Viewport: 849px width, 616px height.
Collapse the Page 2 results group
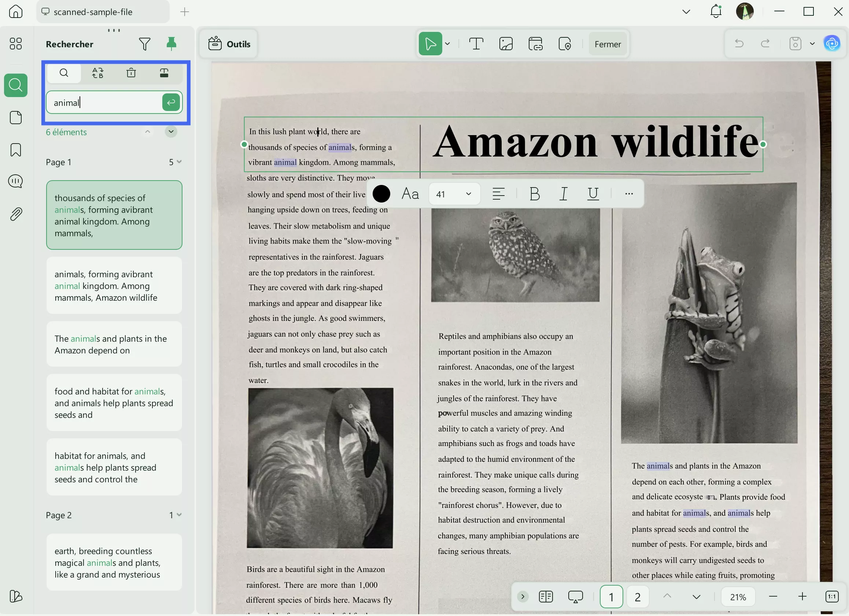[179, 515]
